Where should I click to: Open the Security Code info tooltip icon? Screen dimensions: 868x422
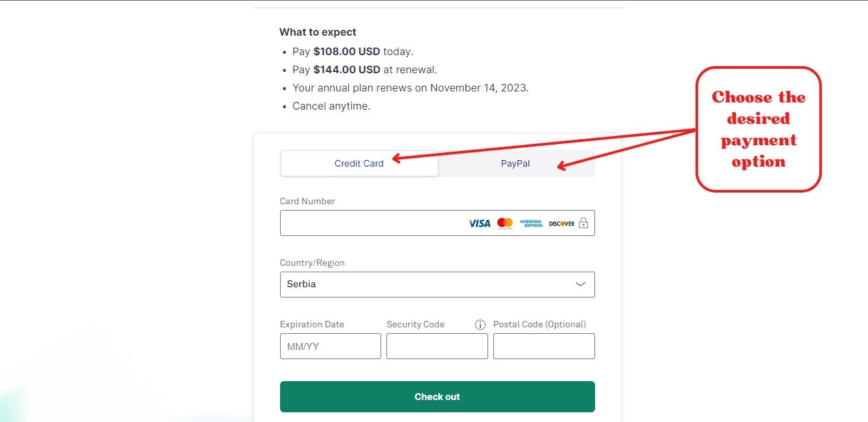[x=480, y=325]
